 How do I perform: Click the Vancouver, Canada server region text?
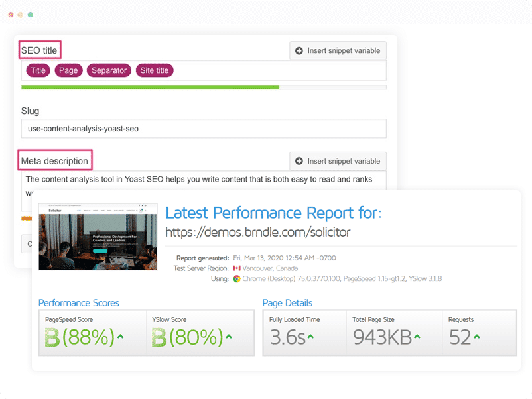[x=270, y=268]
